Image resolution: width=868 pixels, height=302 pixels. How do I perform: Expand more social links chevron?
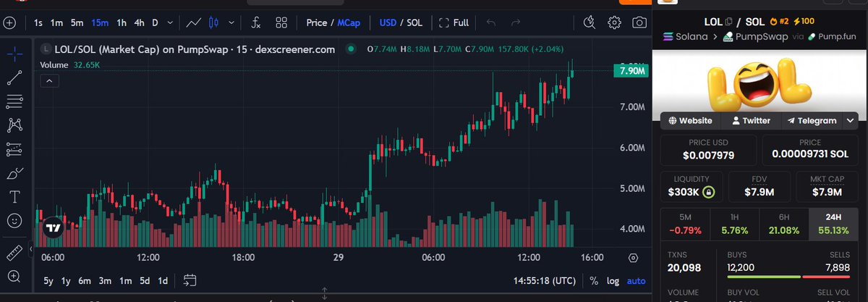point(850,121)
